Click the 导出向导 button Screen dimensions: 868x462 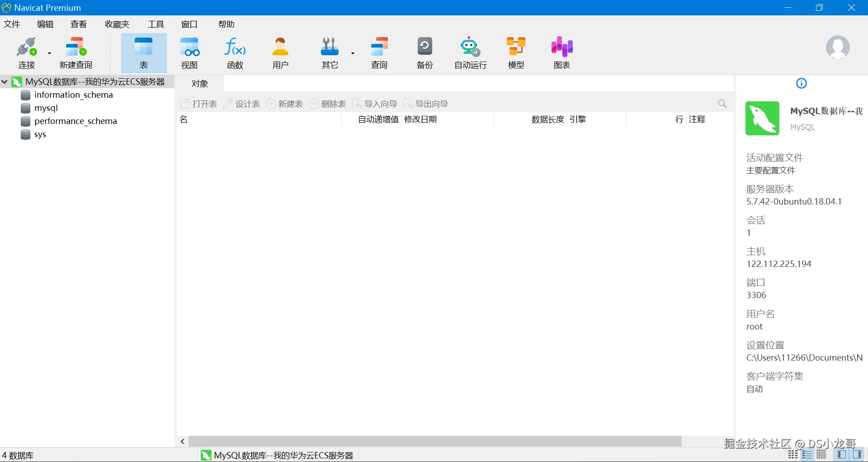pos(425,104)
